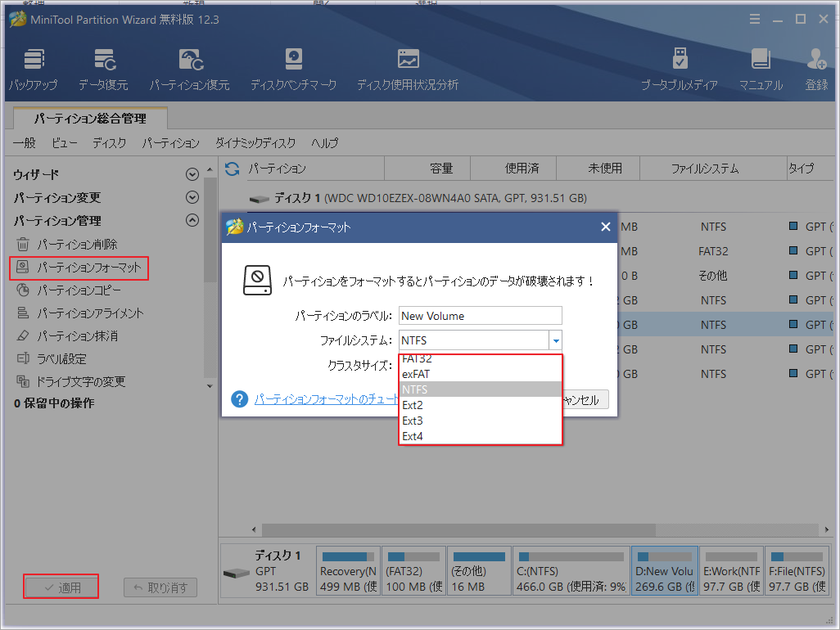Collapse the パーティション管理 section
The width and height of the screenshot is (840, 630).
[192, 220]
